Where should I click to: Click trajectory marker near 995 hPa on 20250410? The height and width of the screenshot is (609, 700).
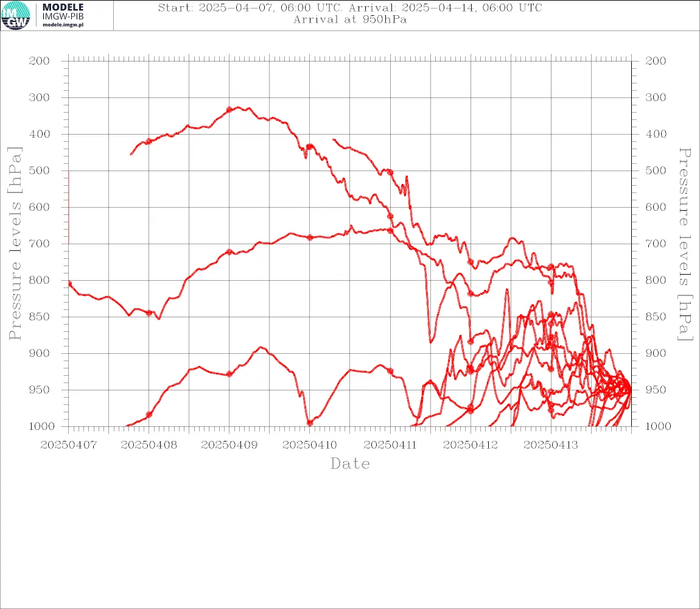click(x=310, y=423)
